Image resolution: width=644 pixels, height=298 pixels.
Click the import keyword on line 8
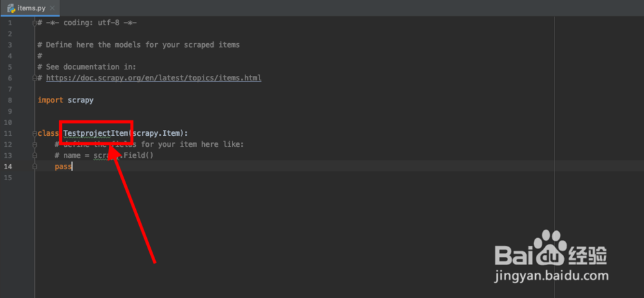tap(50, 100)
